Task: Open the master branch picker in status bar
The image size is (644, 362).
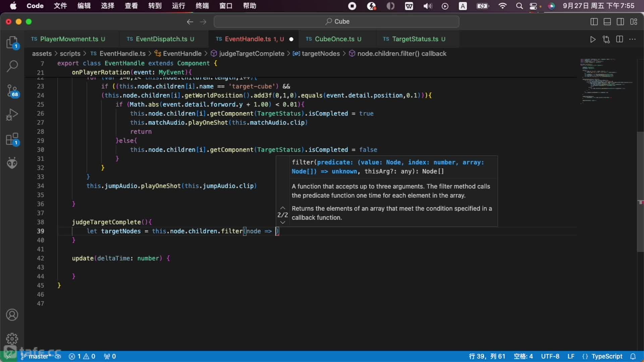Action: [36, 356]
